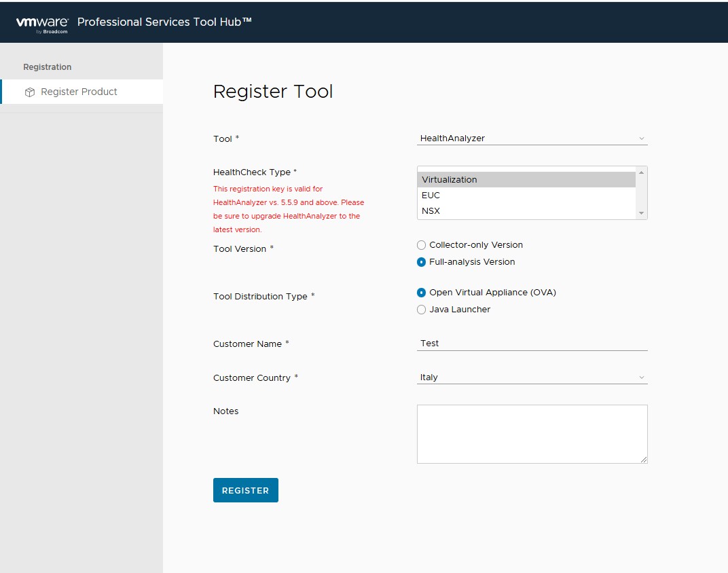Select the Collector-only Version radio button
Screen dimensions: 728x573
pos(421,245)
